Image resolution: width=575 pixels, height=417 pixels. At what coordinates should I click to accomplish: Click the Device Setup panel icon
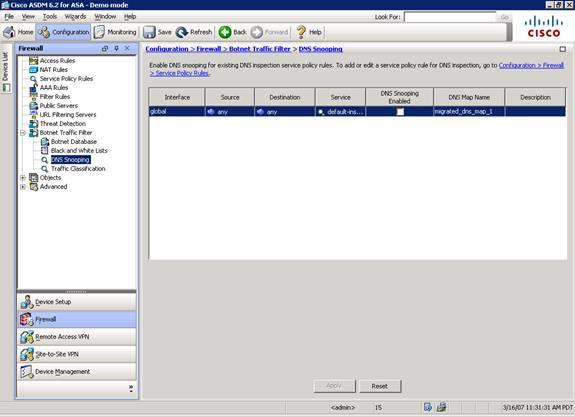[x=27, y=302]
